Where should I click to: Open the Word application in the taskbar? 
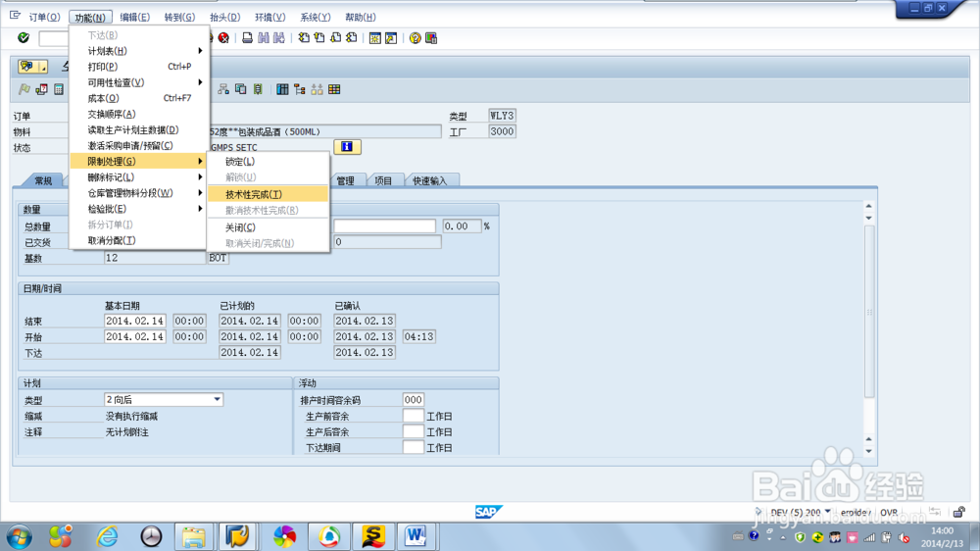416,536
